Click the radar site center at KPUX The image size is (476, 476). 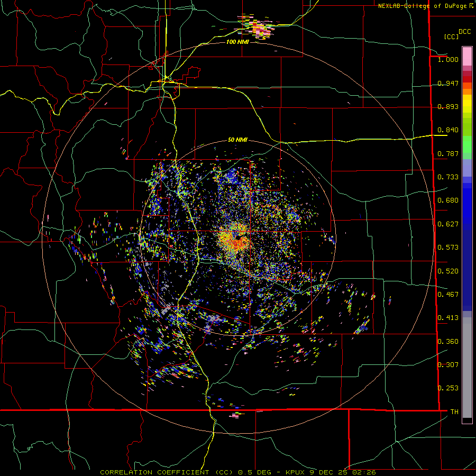[239, 237]
